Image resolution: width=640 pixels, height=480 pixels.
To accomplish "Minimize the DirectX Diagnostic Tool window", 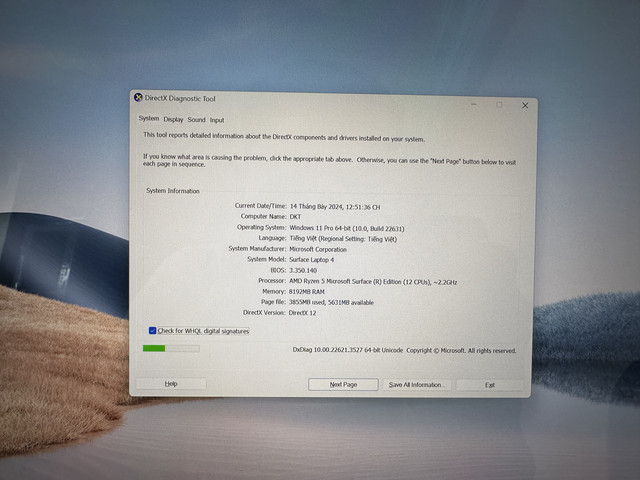I will pos(474,104).
